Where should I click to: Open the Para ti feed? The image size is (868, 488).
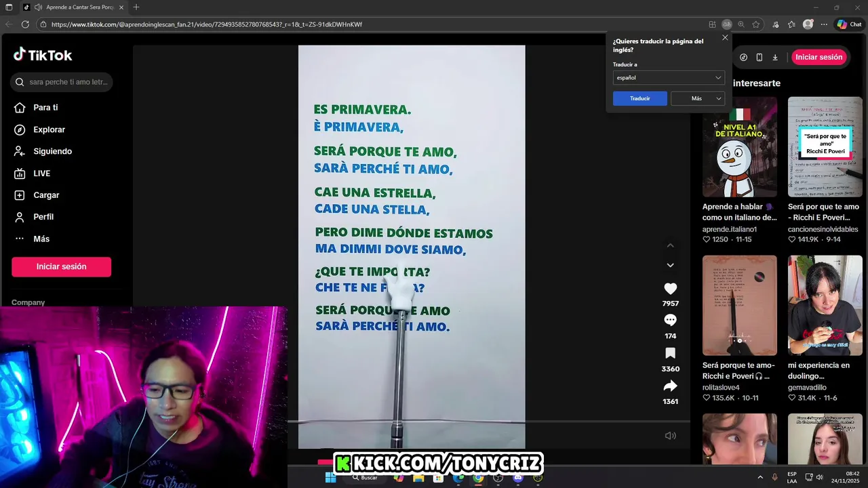(x=37, y=108)
